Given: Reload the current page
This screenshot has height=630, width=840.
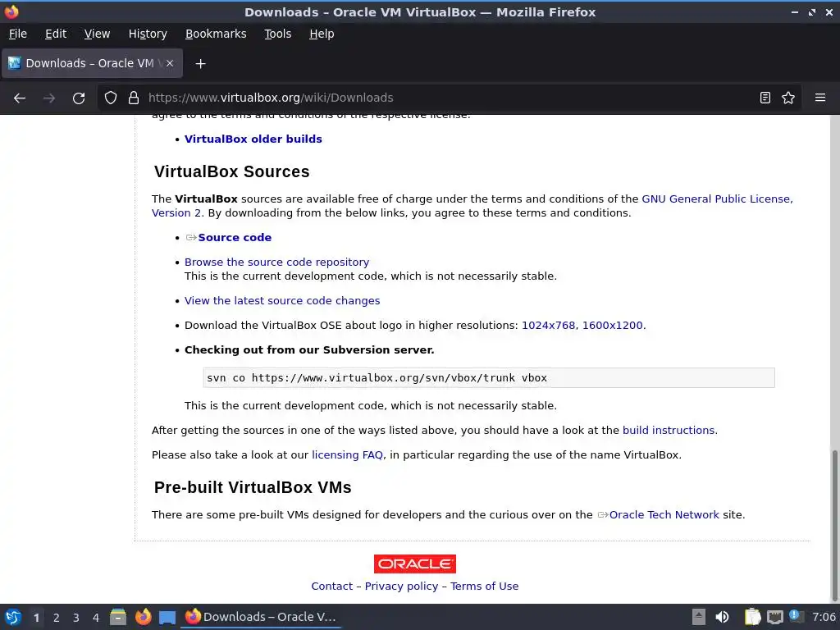Looking at the screenshot, I should pyautogui.click(x=79, y=98).
